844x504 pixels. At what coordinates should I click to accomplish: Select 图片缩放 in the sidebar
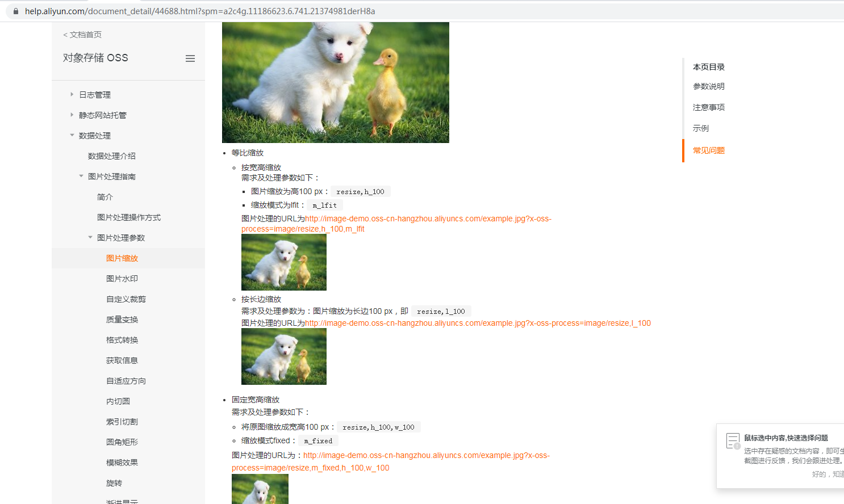[x=122, y=258]
